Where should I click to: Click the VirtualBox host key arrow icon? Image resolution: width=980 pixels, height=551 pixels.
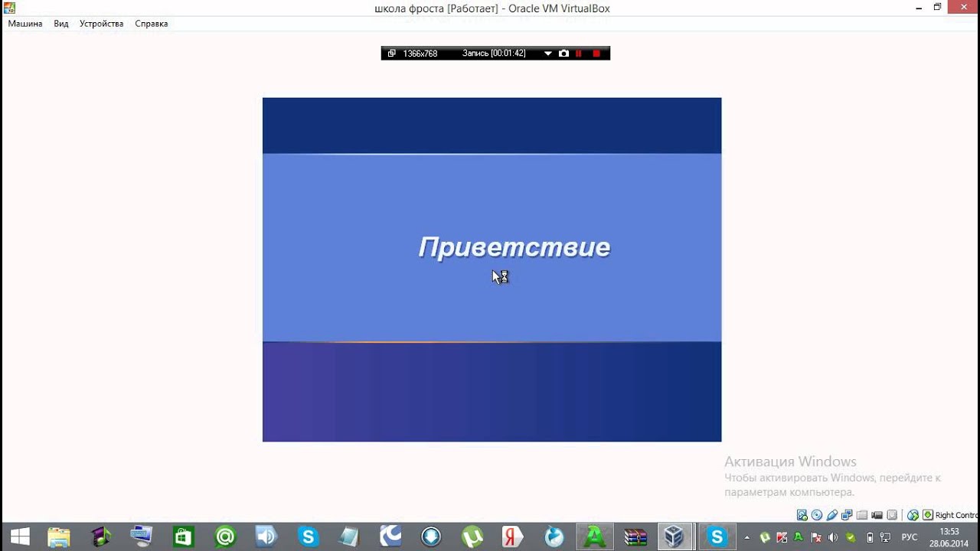click(928, 515)
